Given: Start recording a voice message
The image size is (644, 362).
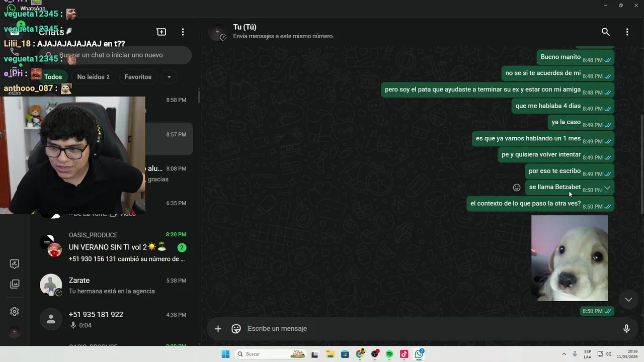Looking at the screenshot, I should (626, 329).
